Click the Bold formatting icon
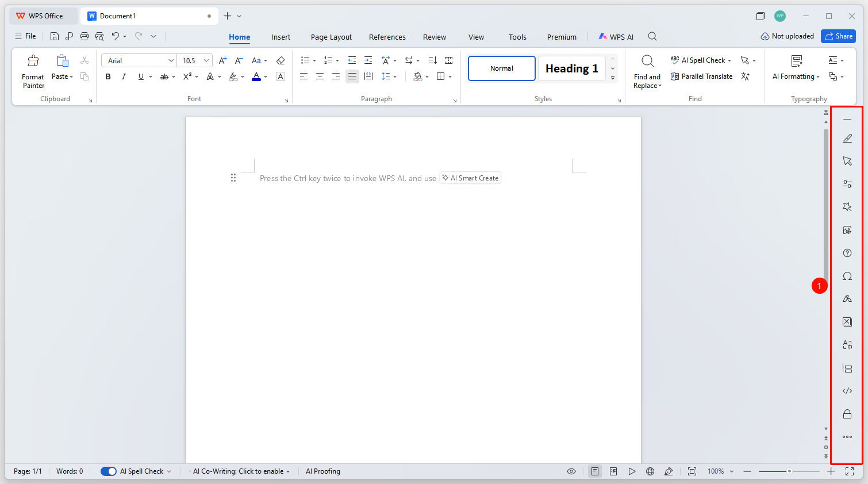868x484 pixels. click(108, 76)
